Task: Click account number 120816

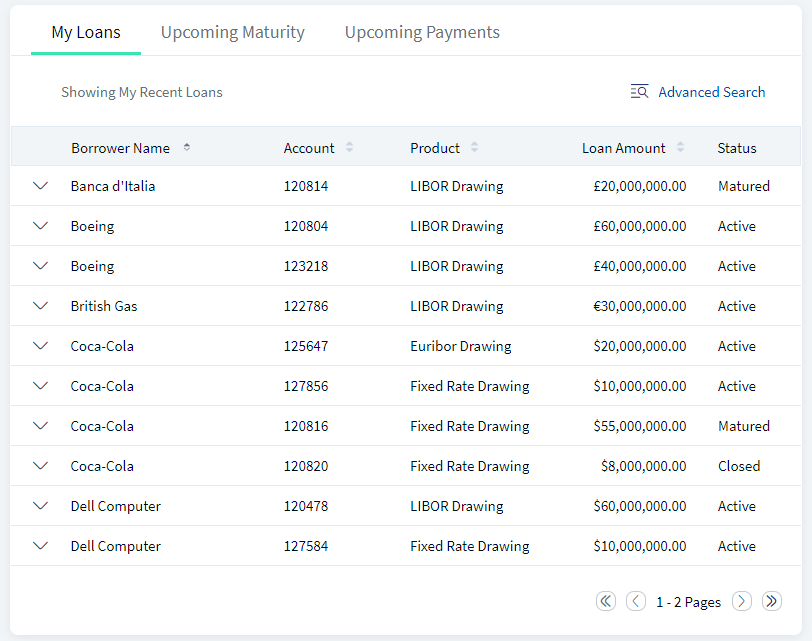Action: pyautogui.click(x=306, y=426)
